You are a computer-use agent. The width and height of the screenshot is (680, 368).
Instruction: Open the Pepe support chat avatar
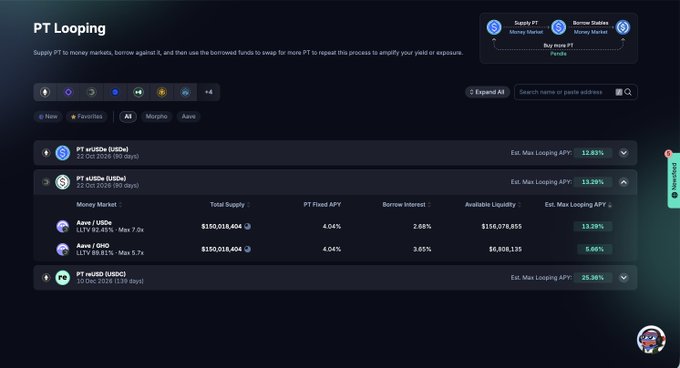pyautogui.click(x=651, y=339)
